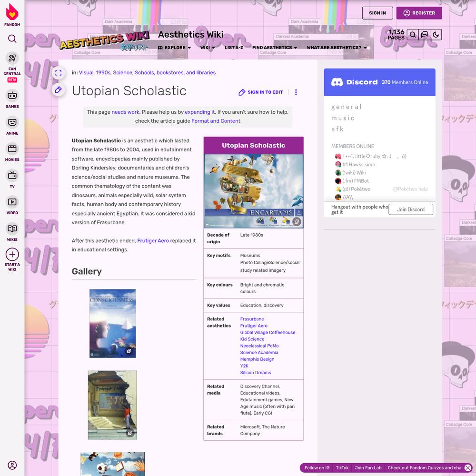Click the Aesthetics Wiki logo image

pyautogui.click(x=105, y=41)
